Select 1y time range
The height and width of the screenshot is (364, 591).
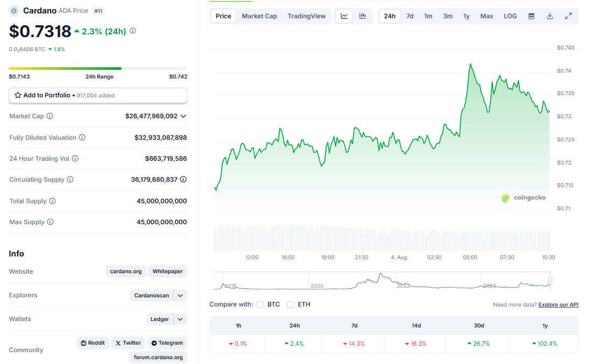coord(466,16)
